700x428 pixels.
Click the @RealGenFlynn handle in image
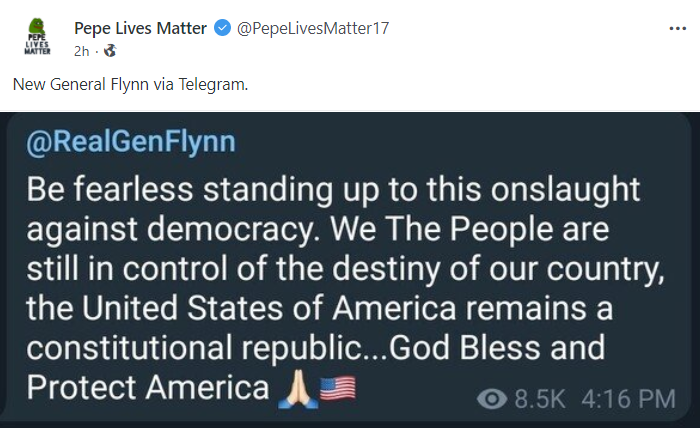(x=130, y=142)
